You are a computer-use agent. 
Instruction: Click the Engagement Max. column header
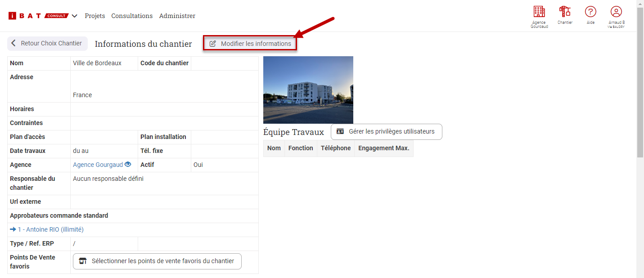(384, 148)
